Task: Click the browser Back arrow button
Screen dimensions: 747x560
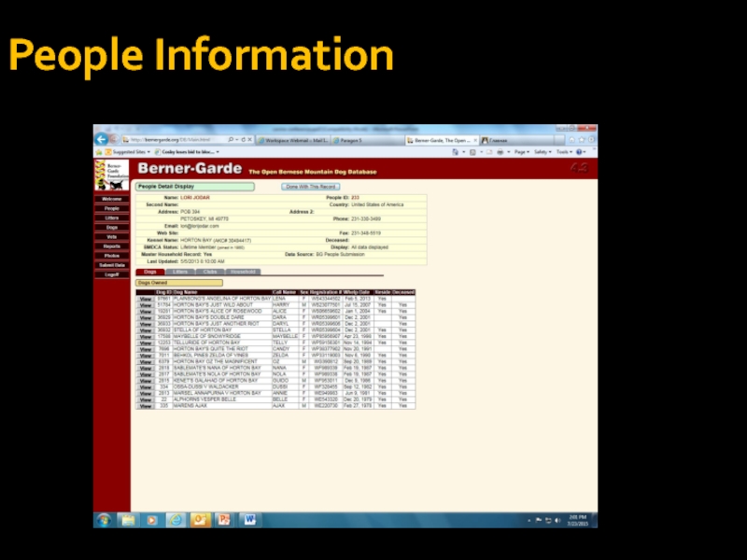Action: click(x=102, y=139)
